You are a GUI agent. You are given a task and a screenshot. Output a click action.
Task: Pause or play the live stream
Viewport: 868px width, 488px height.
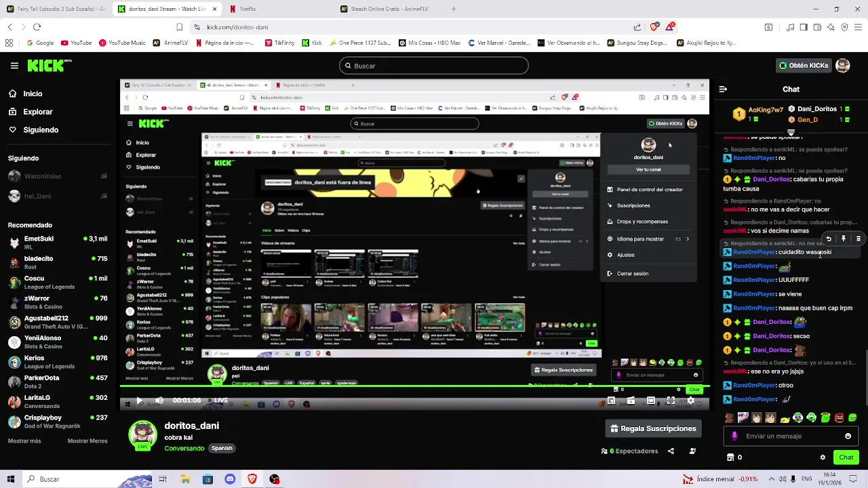click(139, 401)
